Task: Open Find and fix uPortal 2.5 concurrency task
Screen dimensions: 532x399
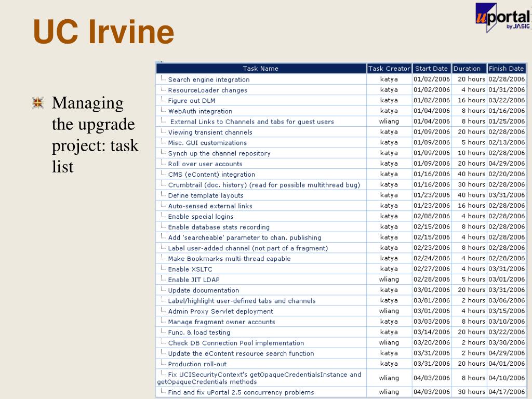Action: tap(241, 392)
